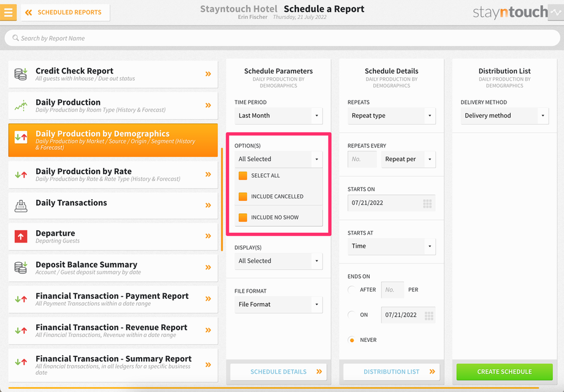Screen dimensions: 564x392
Task: Expand Revenue Report with its chevron
Action: click(x=208, y=330)
